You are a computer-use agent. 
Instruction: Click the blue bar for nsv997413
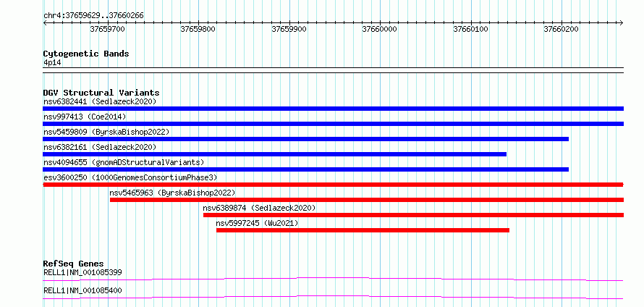point(333,124)
